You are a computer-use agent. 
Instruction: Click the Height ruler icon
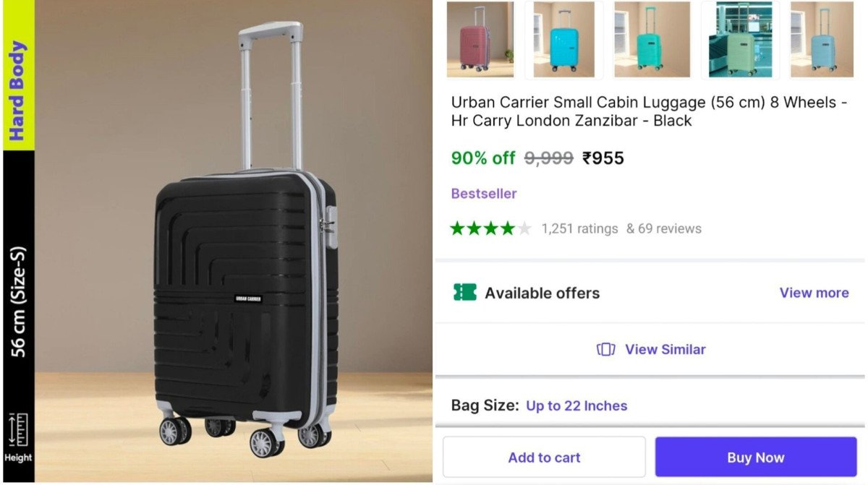click(18, 429)
